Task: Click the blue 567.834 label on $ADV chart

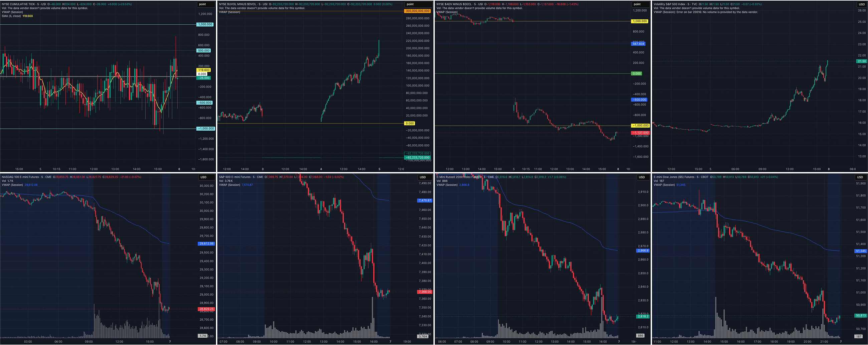Action: [638, 44]
